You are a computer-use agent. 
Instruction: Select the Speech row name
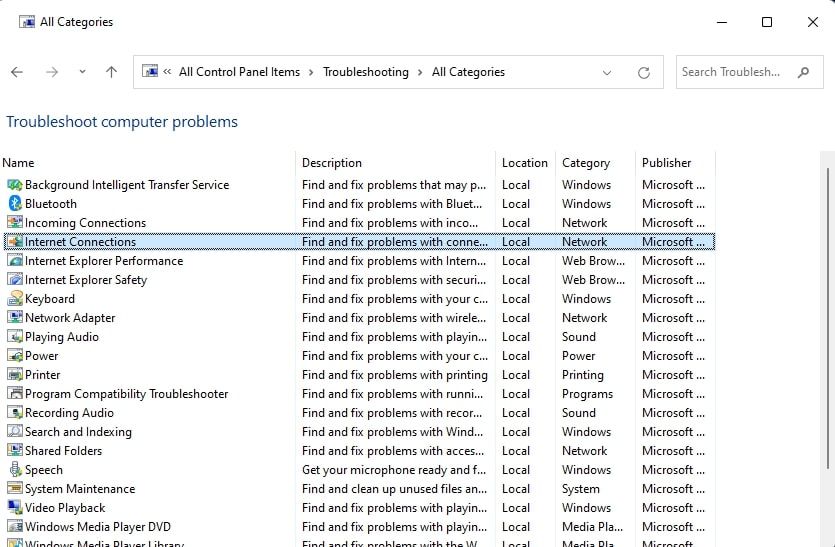tap(44, 470)
